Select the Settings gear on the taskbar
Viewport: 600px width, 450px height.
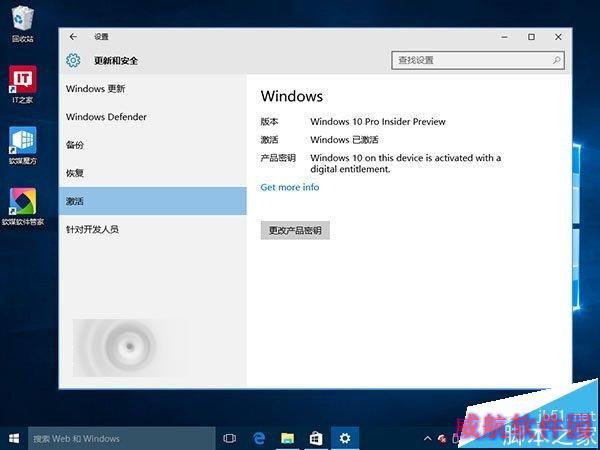[345, 439]
